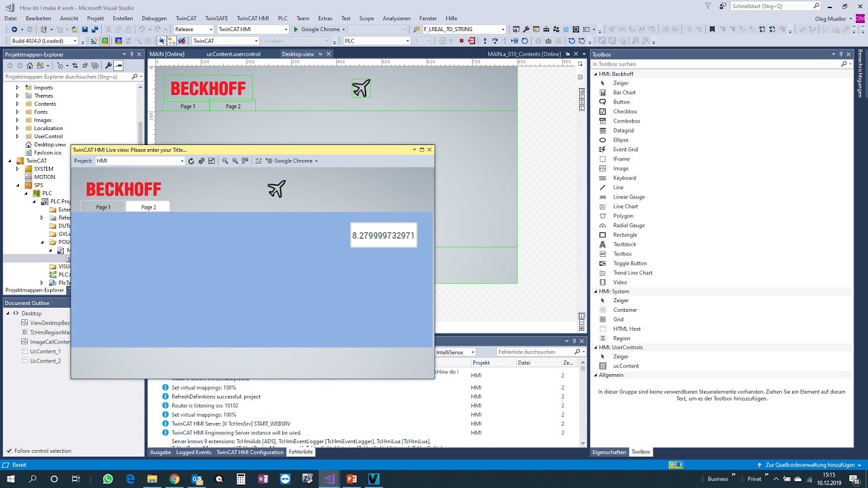Open the Debuggen menu
The height and width of the screenshot is (488, 868).
point(154,18)
